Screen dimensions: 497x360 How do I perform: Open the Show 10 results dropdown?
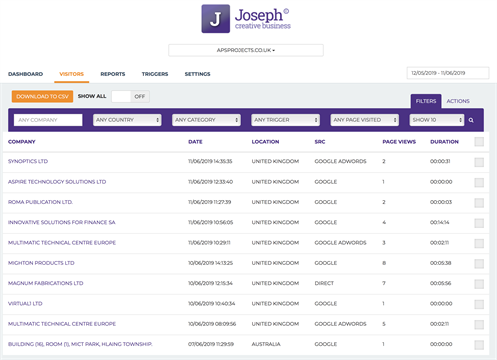click(437, 120)
